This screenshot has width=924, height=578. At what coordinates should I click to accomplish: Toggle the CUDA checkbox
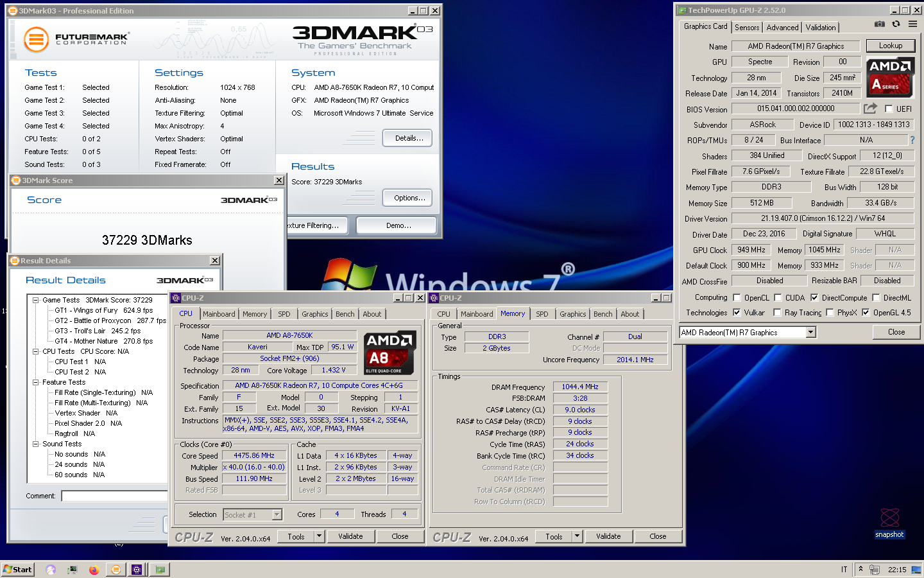pyautogui.click(x=778, y=298)
